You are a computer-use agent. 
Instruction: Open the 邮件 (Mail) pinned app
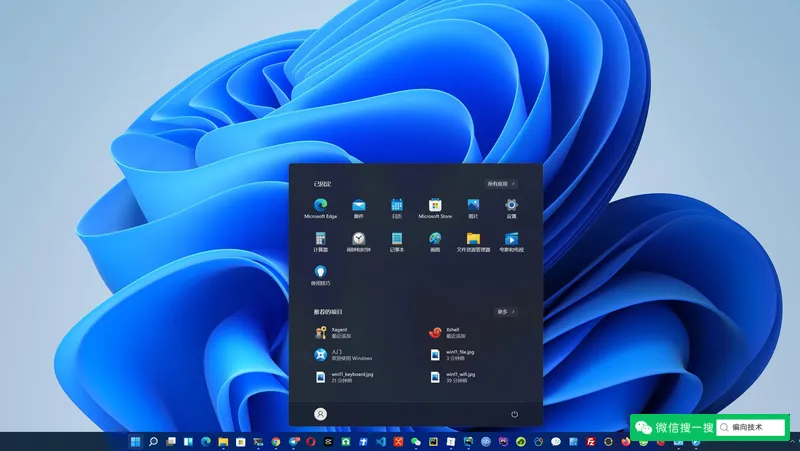pos(359,209)
